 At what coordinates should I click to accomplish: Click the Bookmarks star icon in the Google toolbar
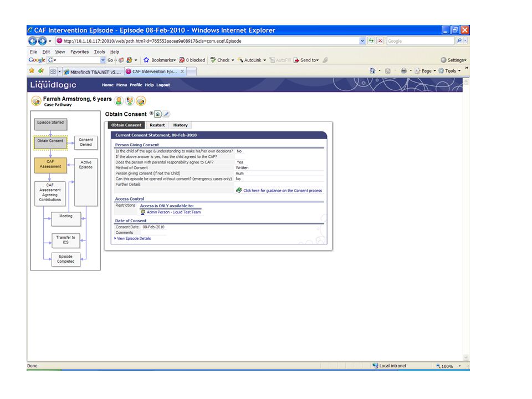pyautogui.click(x=146, y=60)
